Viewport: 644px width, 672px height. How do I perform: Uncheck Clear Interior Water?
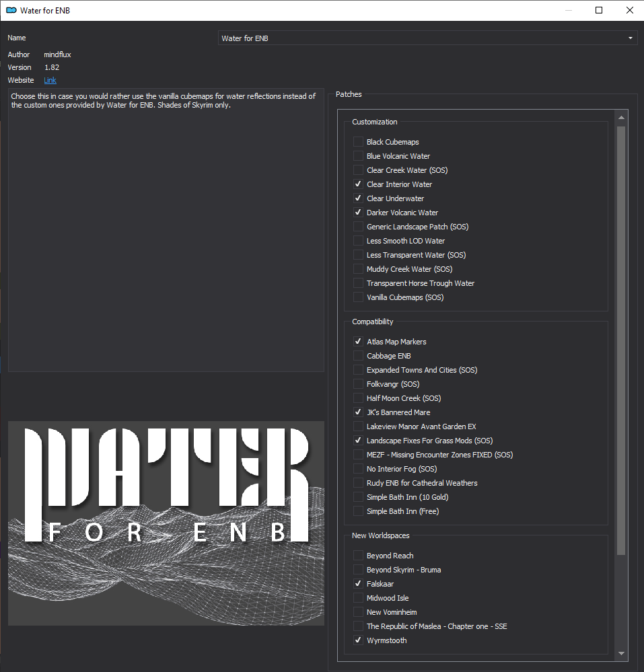click(358, 184)
